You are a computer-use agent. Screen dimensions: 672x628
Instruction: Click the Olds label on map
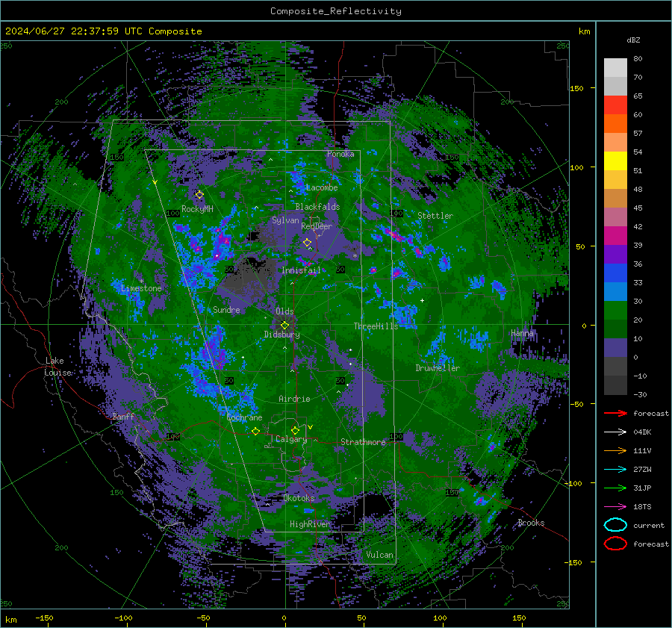point(284,311)
